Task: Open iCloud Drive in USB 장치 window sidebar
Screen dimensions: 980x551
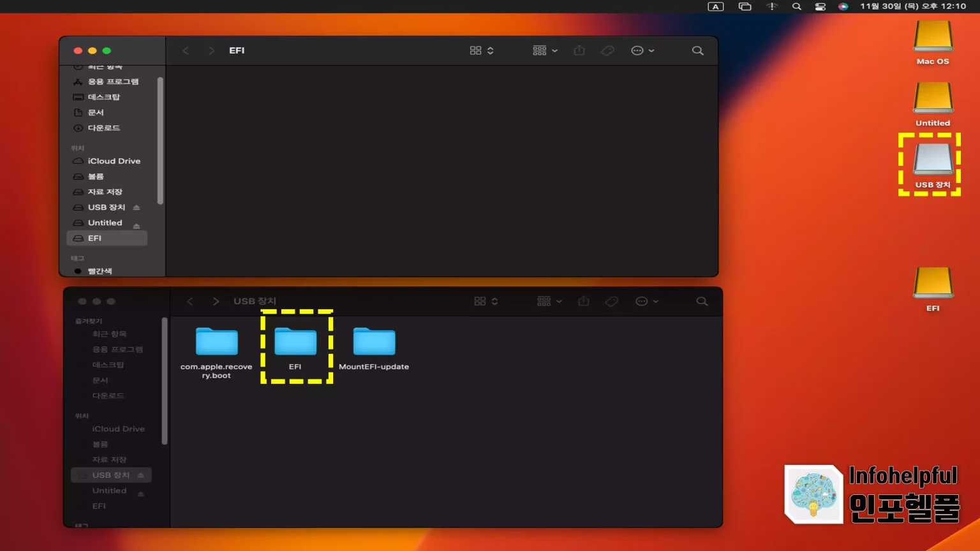Action: 112,429
